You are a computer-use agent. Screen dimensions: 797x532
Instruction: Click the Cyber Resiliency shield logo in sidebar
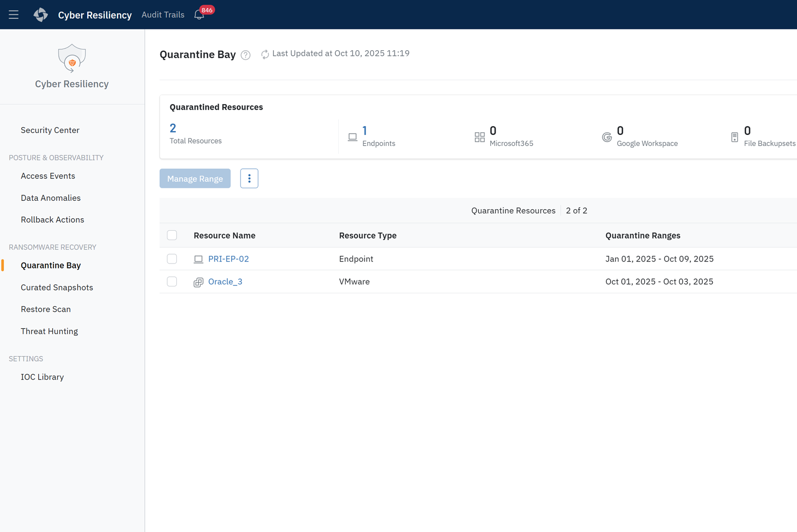click(x=72, y=58)
